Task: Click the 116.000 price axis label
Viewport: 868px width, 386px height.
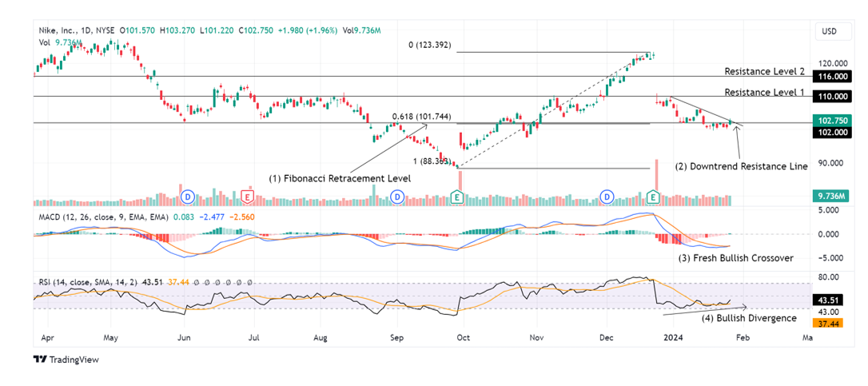Action: coord(830,77)
